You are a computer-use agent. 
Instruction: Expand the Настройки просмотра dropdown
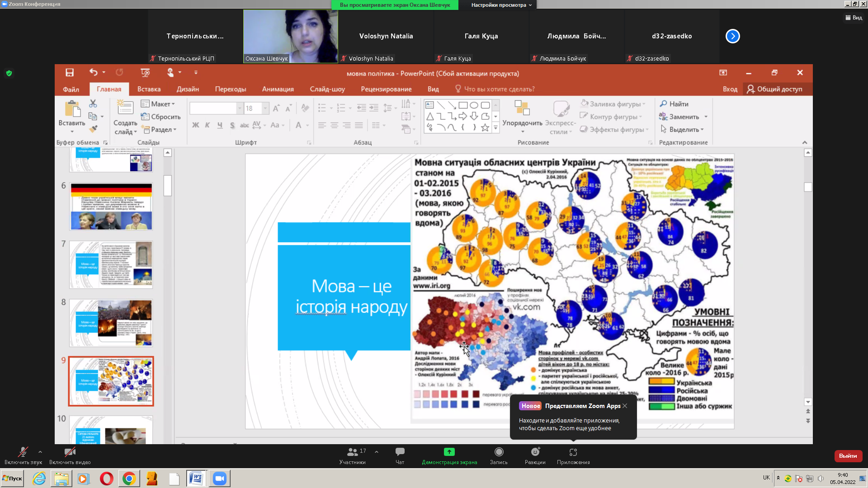pyautogui.click(x=501, y=5)
